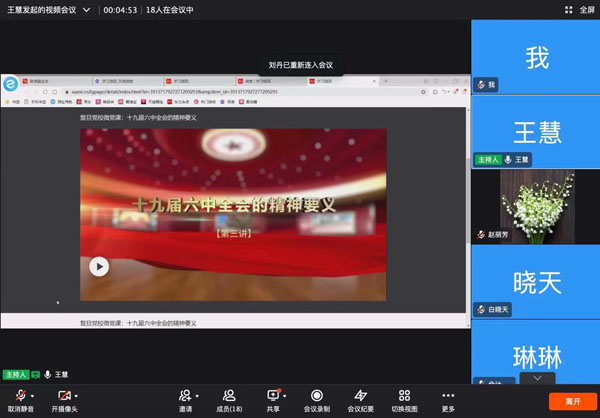Expand microphone options arrow beside 取消静音

(34, 396)
